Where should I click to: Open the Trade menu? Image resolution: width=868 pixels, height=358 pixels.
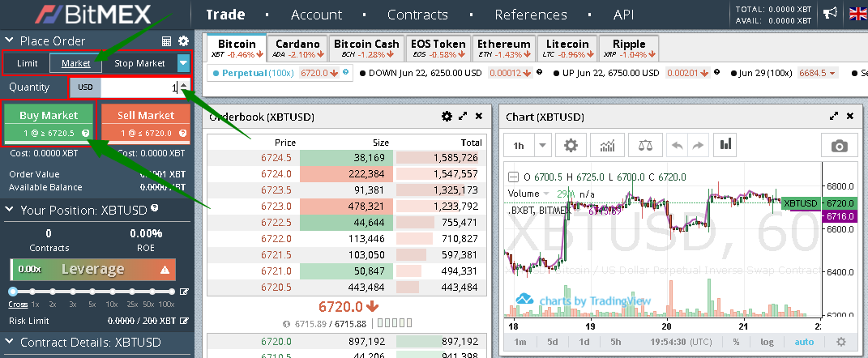(225, 15)
